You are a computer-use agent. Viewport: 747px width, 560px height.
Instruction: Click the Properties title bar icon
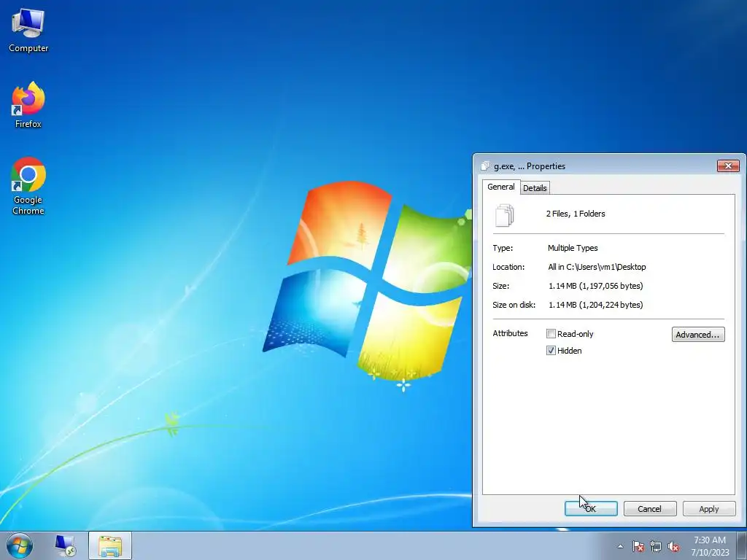(485, 166)
